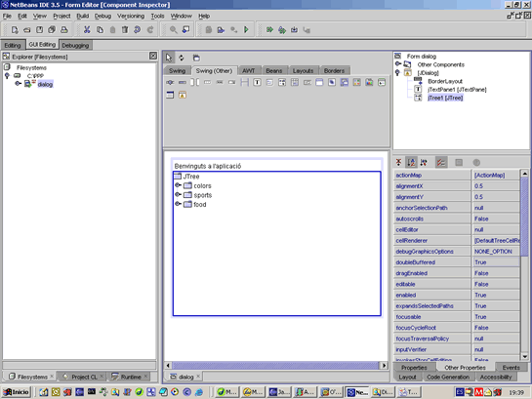Close the Explorer panel with X button
532x399 pixels.
click(x=153, y=56)
